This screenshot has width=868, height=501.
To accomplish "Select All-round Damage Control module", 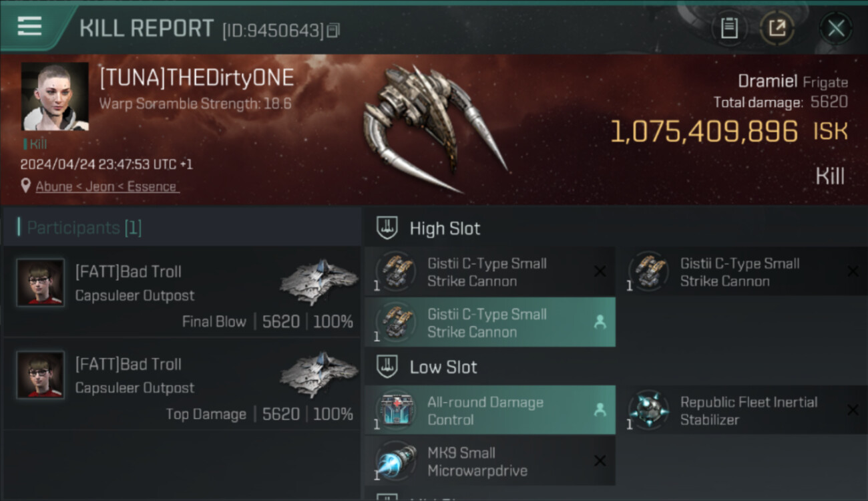I will click(x=489, y=411).
